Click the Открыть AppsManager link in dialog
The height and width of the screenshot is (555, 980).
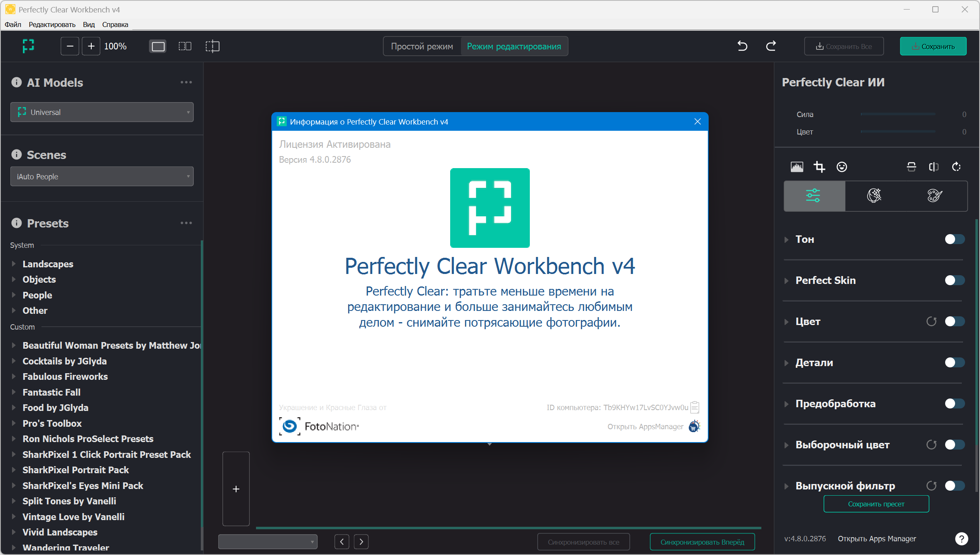(x=645, y=426)
